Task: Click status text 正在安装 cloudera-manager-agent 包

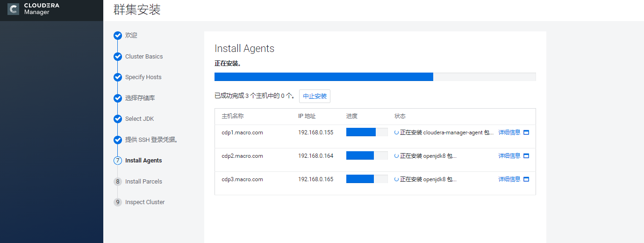Action: point(447,133)
